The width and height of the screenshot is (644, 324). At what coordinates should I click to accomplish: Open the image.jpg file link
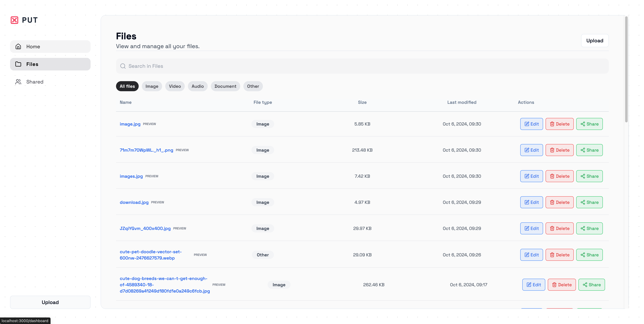point(130,124)
